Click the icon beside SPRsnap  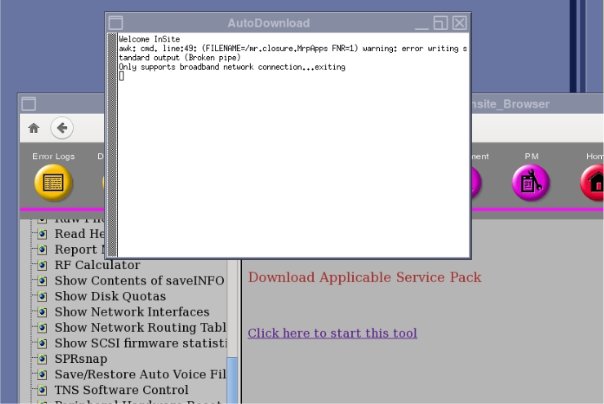click(x=42, y=358)
